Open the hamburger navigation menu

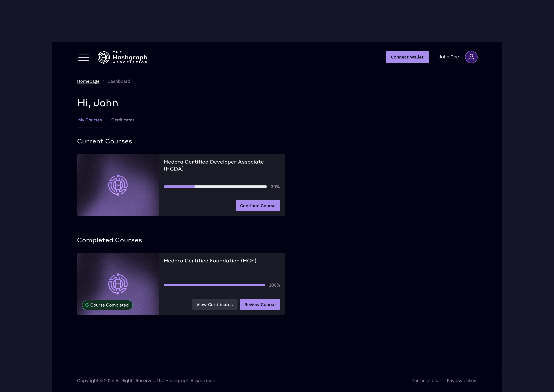pos(84,57)
